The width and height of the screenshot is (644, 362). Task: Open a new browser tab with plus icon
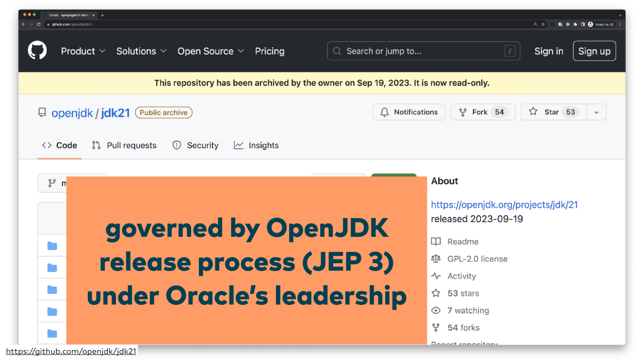pos(102,15)
